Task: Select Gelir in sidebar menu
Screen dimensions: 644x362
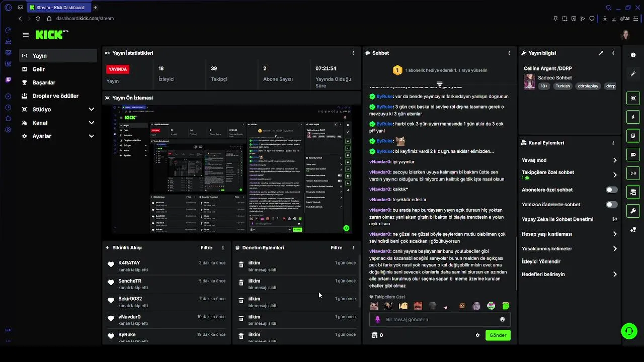Action: 58,69
